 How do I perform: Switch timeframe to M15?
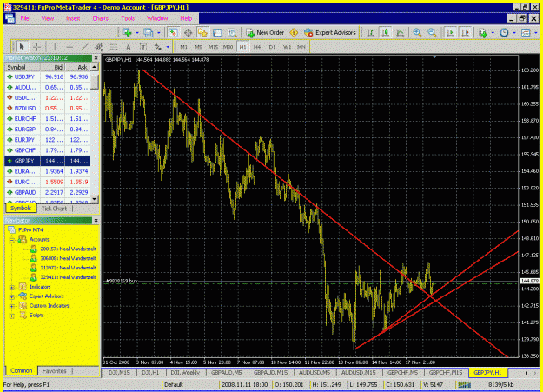click(x=213, y=47)
